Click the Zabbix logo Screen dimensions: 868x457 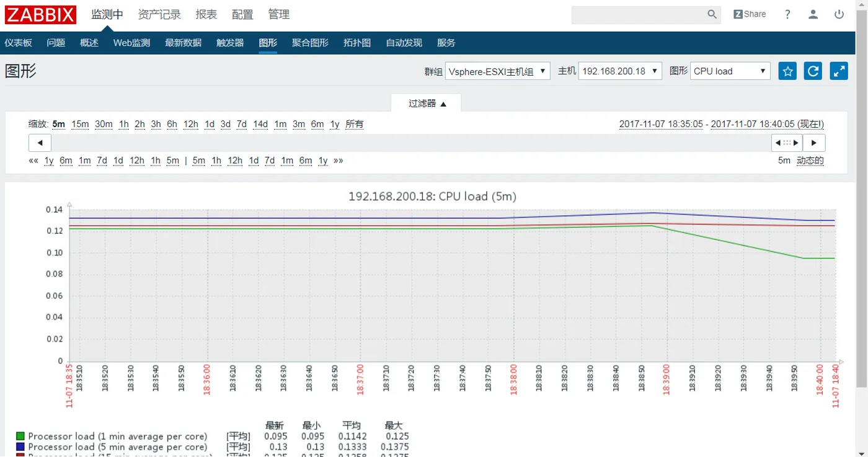tap(41, 14)
